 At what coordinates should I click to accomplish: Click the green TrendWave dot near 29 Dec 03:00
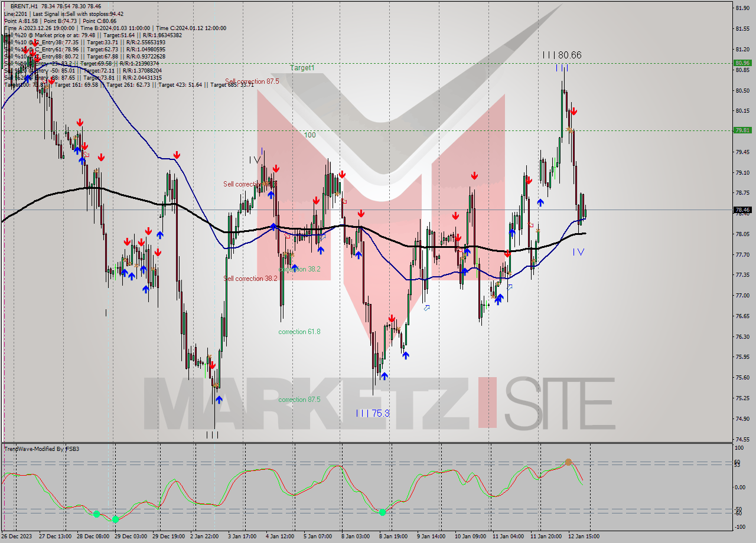[115, 519]
